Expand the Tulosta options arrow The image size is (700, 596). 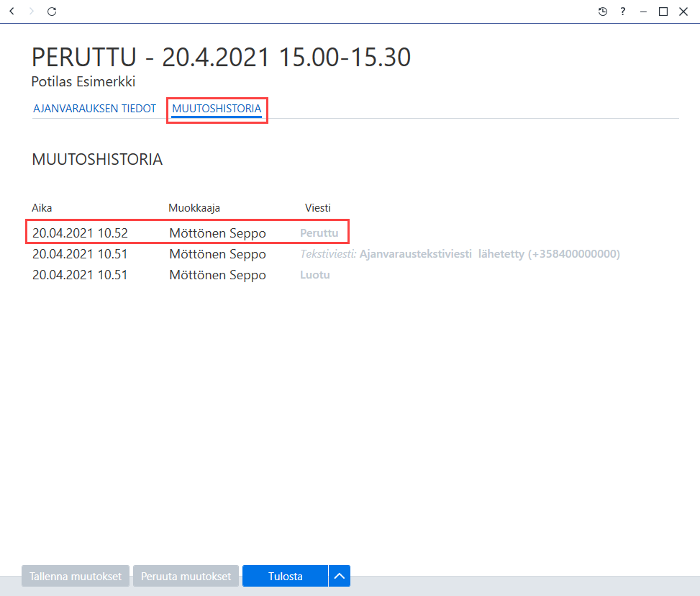[x=340, y=577]
